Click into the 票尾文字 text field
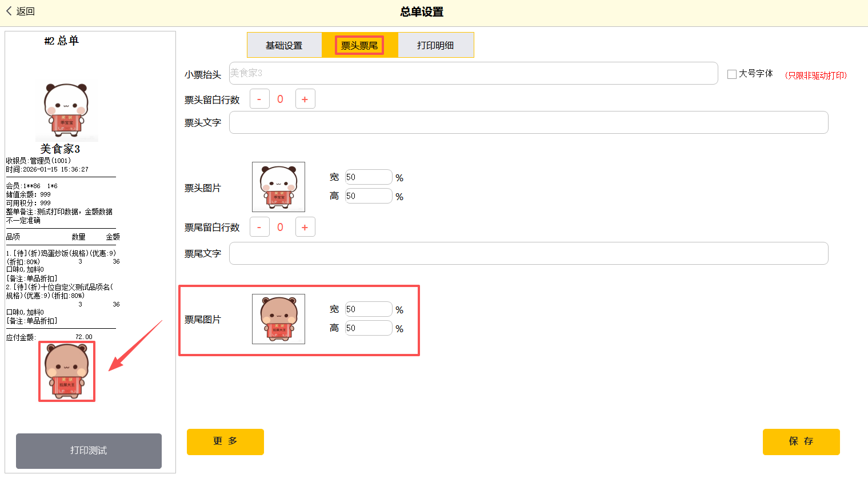The image size is (868, 478). pyautogui.click(x=528, y=253)
